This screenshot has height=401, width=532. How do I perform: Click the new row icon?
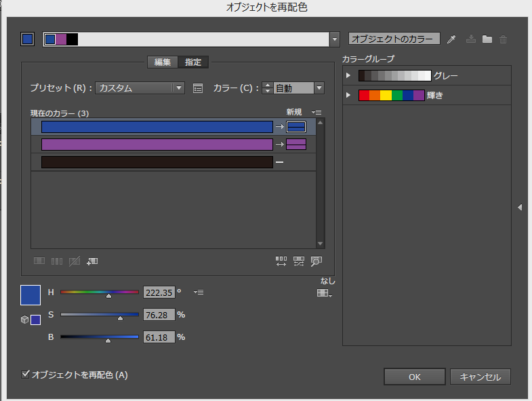[92, 261]
